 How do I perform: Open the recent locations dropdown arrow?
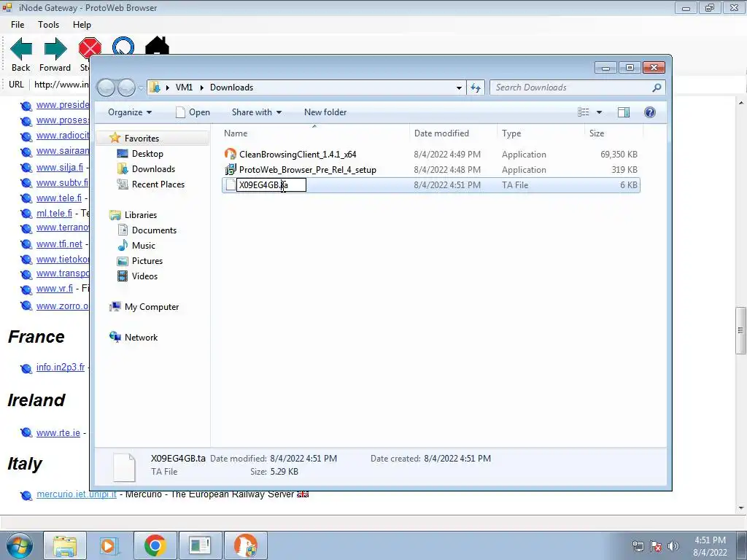pyautogui.click(x=141, y=88)
